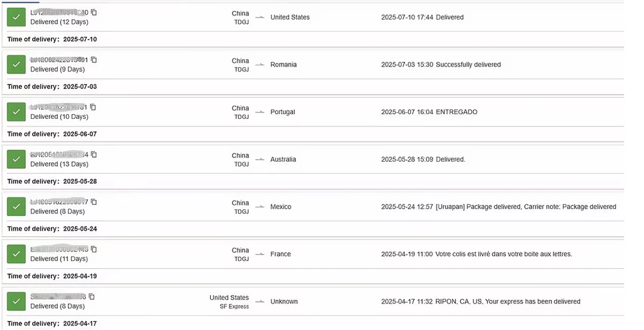This screenshot has height=330, width=644.
Task: Expand the route arrow between China and France
Action: (x=260, y=254)
